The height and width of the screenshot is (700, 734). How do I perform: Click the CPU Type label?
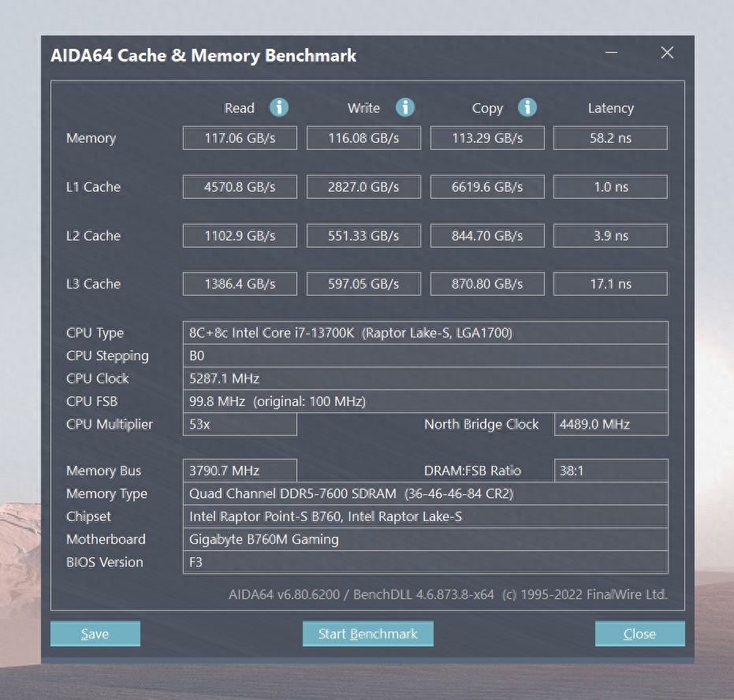coord(95,333)
